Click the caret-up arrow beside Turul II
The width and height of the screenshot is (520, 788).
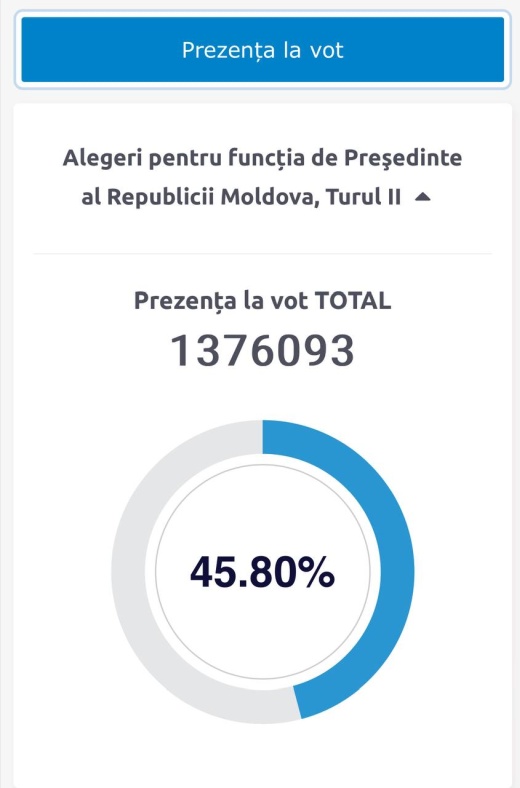[423, 198]
